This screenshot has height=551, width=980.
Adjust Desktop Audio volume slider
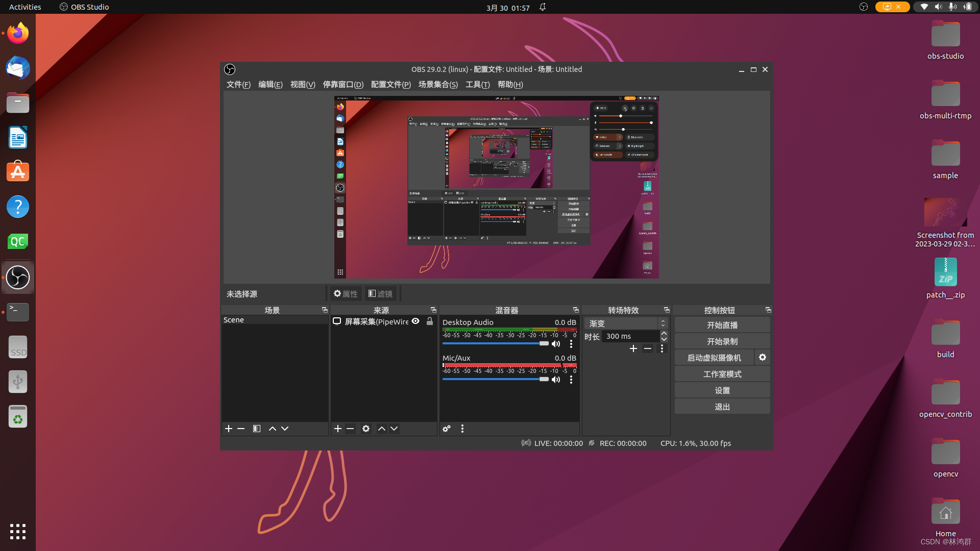coord(495,344)
